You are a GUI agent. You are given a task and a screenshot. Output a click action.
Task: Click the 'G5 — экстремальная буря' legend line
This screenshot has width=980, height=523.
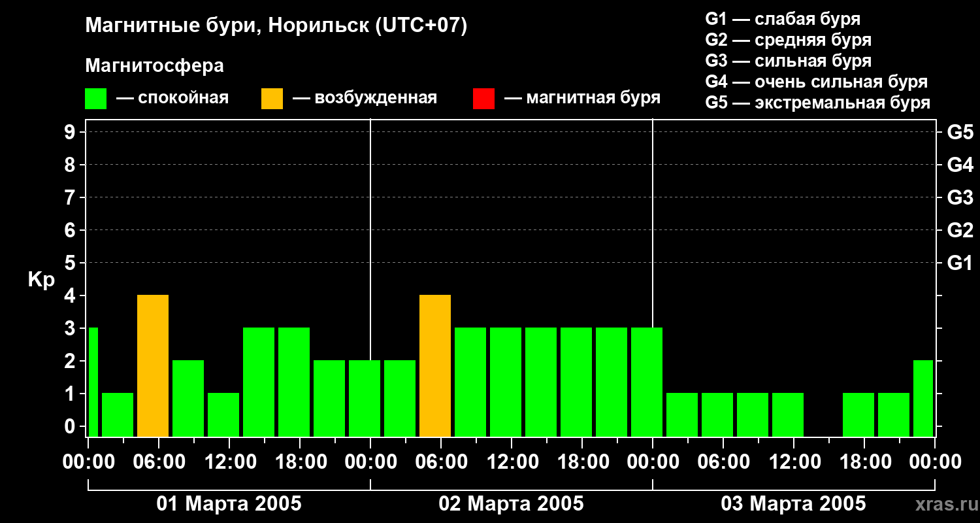point(818,103)
